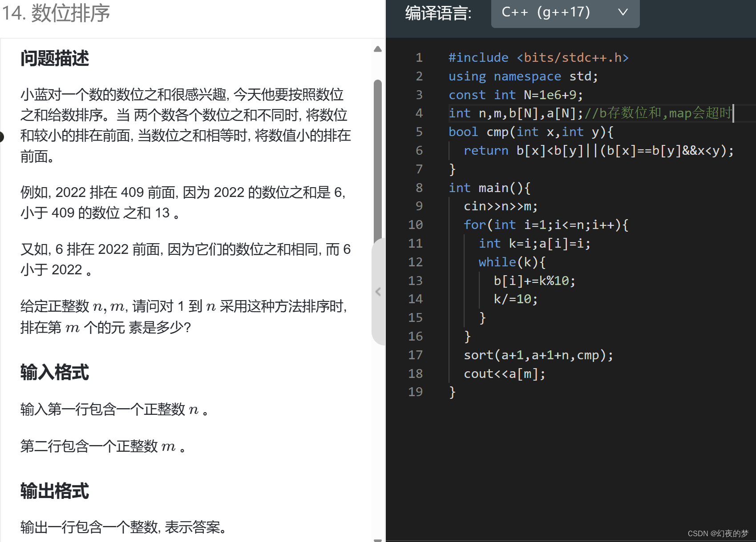This screenshot has height=542, width=756.
Task: Click code line 3 'const int N=1e6+9;'
Action: tap(516, 95)
